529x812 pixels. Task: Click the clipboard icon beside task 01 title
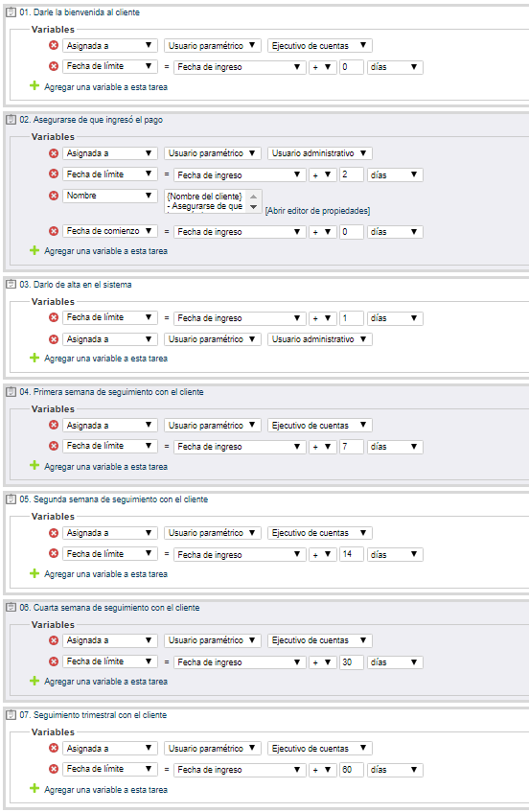[11, 12]
